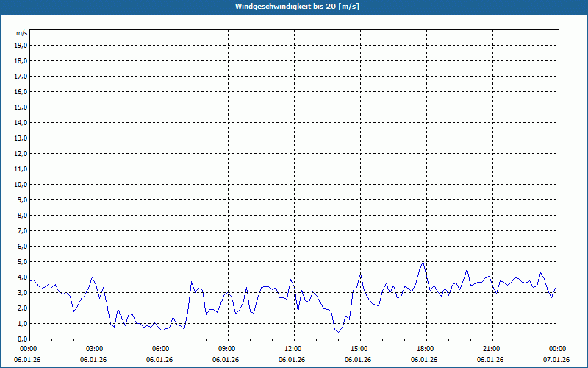Click the 21:00 time label on the x-axis
The image size is (588, 368).
[x=492, y=348]
